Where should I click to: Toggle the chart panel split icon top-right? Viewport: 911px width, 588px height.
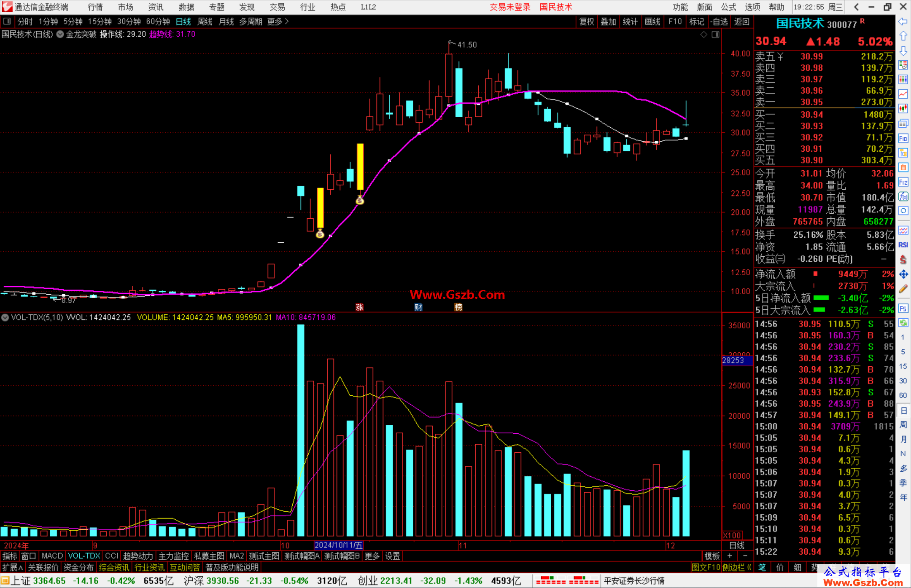pos(715,35)
